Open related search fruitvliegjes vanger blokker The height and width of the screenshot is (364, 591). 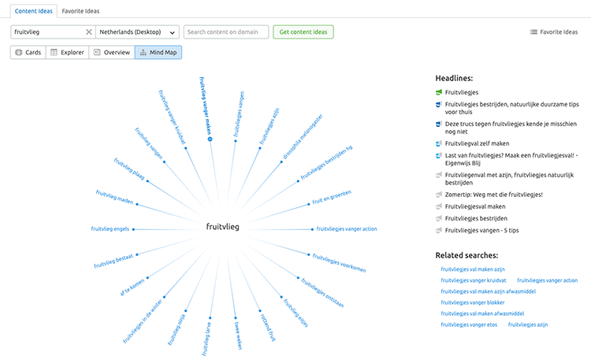coord(473,303)
